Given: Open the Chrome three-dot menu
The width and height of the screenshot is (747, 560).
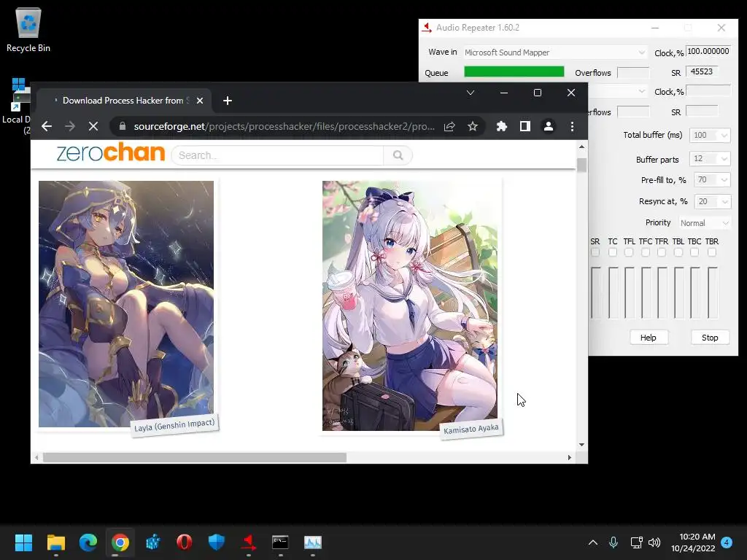Looking at the screenshot, I should [572, 126].
